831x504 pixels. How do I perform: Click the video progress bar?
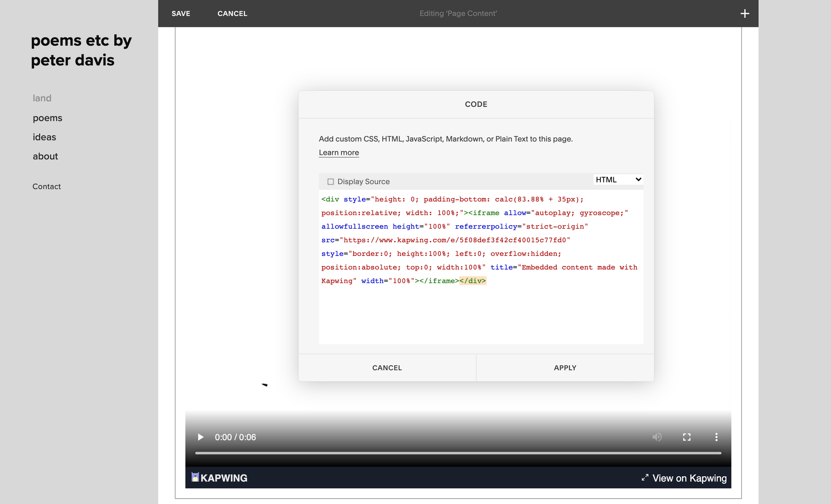tap(458, 453)
